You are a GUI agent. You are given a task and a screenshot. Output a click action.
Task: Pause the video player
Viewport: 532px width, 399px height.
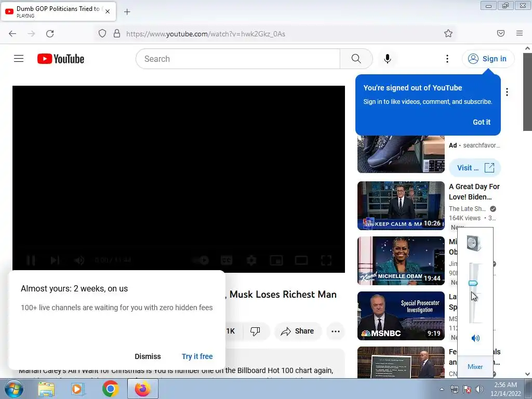[31, 260]
